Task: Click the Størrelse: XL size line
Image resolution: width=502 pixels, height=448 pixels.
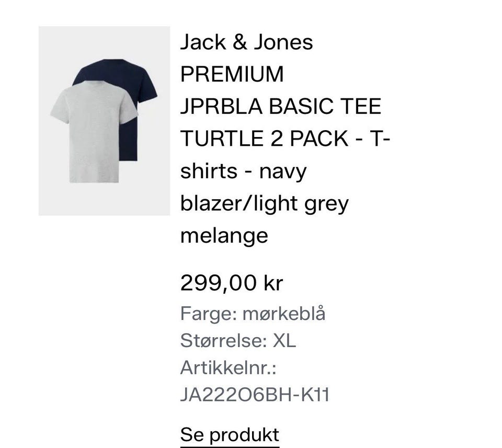Action: (238, 341)
